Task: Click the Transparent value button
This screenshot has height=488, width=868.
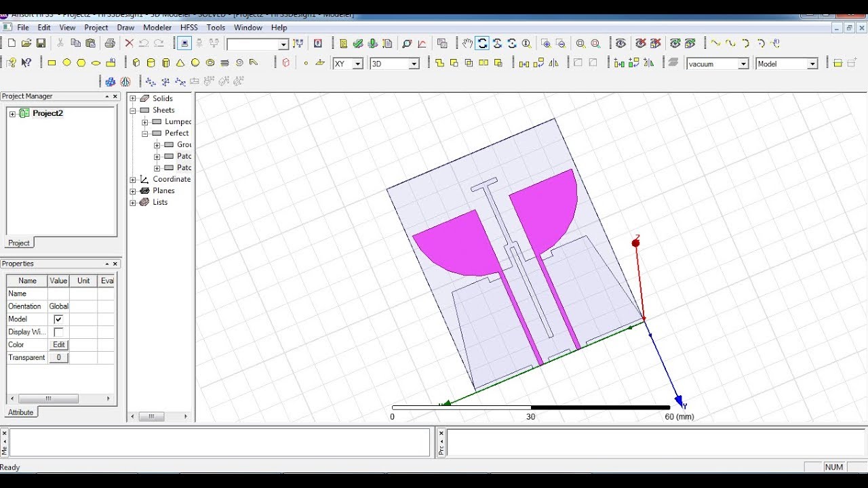Action: coord(59,358)
